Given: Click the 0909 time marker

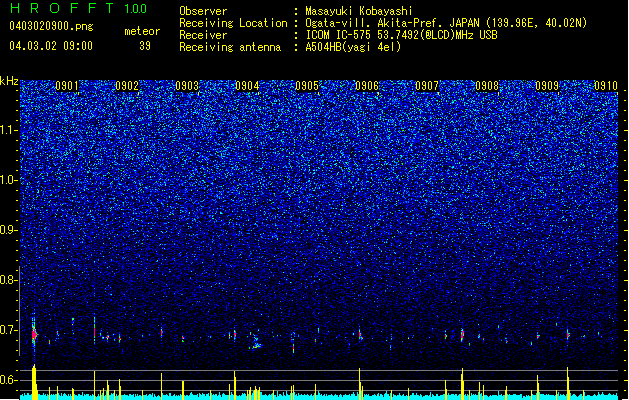Looking at the screenshot, I should [547, 86].
